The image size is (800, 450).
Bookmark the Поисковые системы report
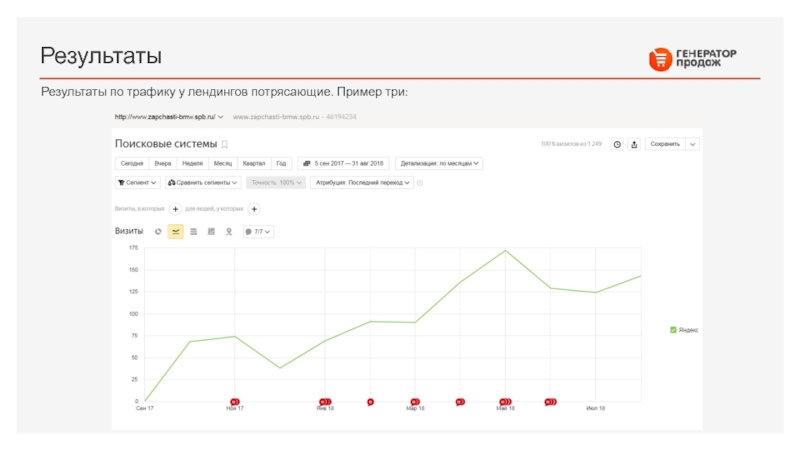coord(225,145)
